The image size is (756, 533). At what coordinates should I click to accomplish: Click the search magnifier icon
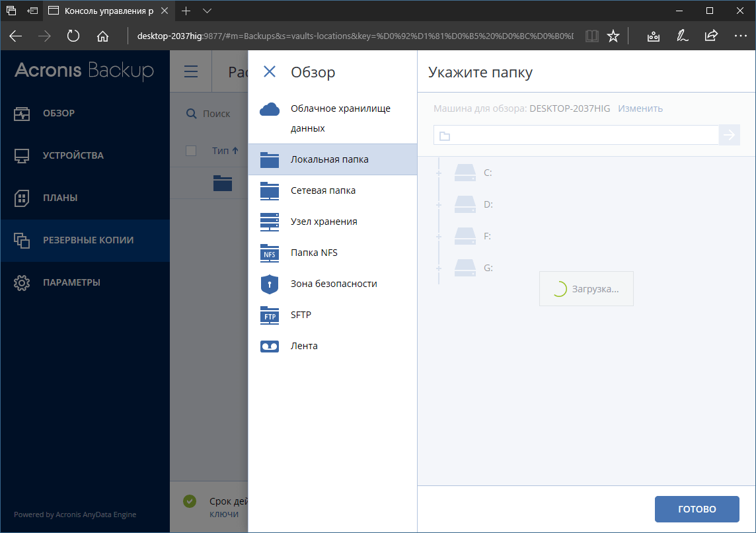click(x=192, y=114)
